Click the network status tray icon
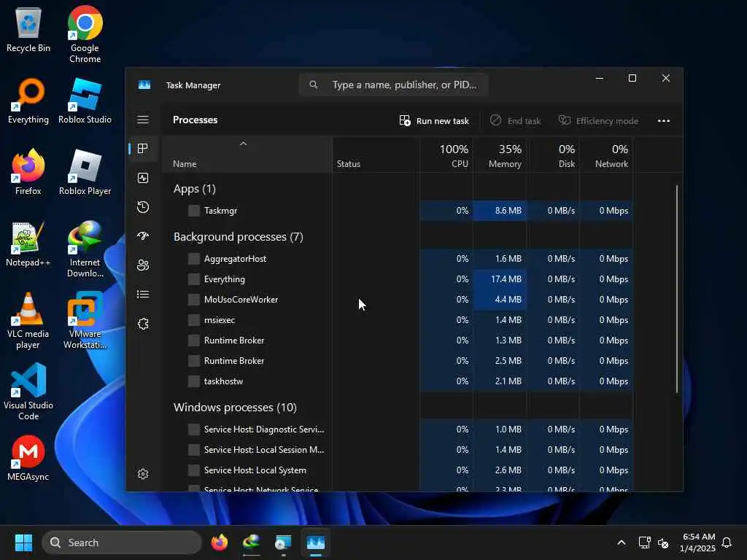This screenshot has width=747, height=560. [644, 542]
